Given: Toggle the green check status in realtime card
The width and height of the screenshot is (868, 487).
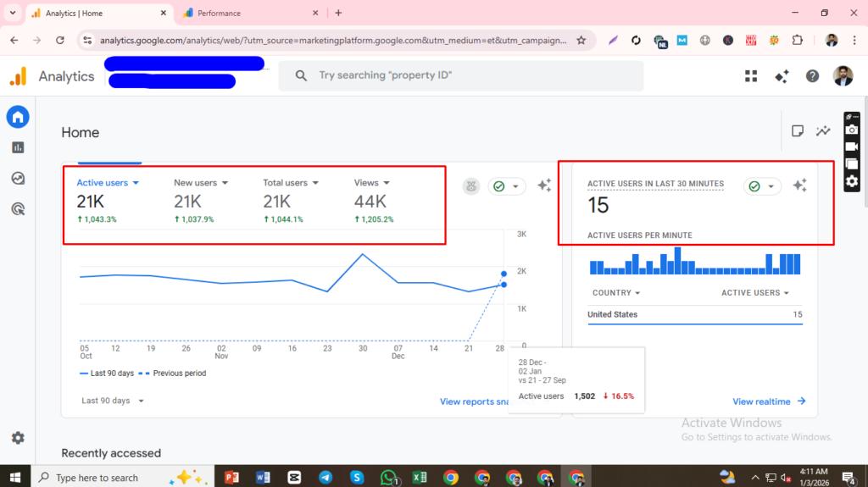Looking at the screenshot, I should pos(762,186).
